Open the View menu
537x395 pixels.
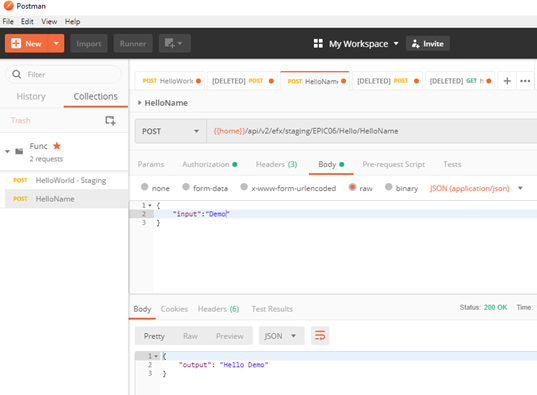point(49,22)
